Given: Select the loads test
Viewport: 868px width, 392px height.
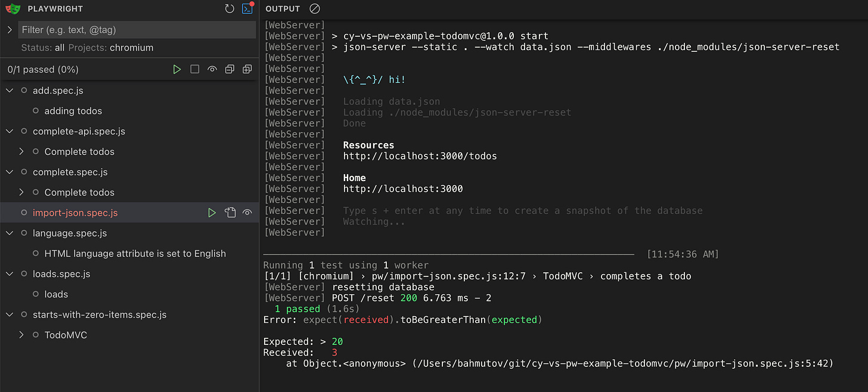Looking at the screenshot, I should 56,294.
